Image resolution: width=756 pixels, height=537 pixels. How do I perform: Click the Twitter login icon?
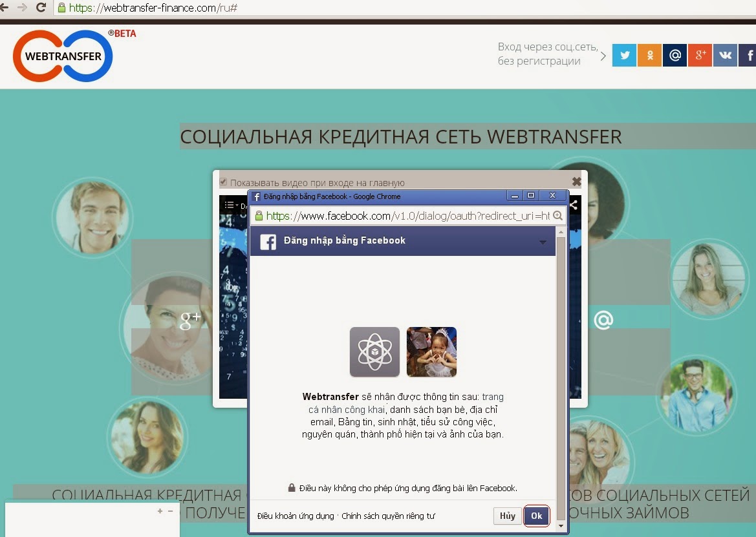(x=624, y=55)
